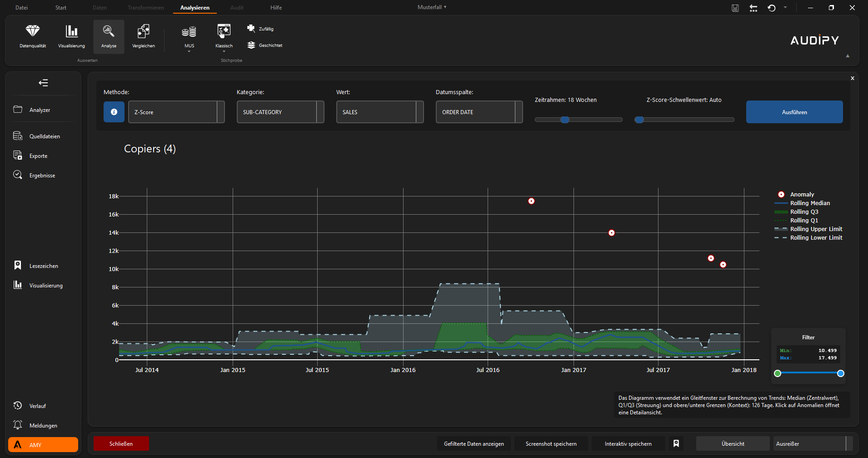Open Meldungen notifications in sidebar
Image resolution: width=868 pixels, height=458 pixels.
click(43, 425)
